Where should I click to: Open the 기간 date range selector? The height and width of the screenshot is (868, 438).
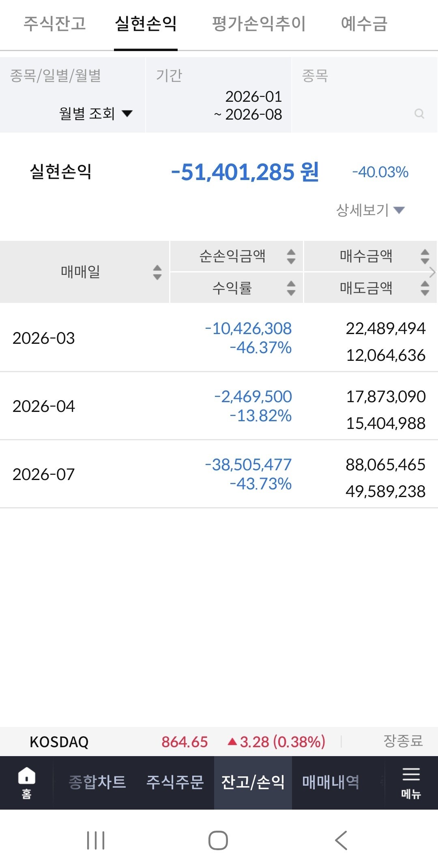(x=219, y=95)
